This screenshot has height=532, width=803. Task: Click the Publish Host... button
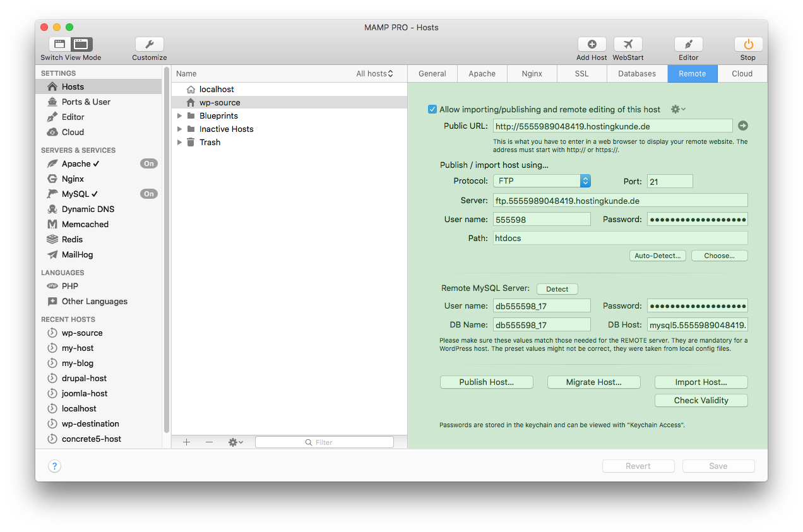pyautogui.click(x=486, y=382)
